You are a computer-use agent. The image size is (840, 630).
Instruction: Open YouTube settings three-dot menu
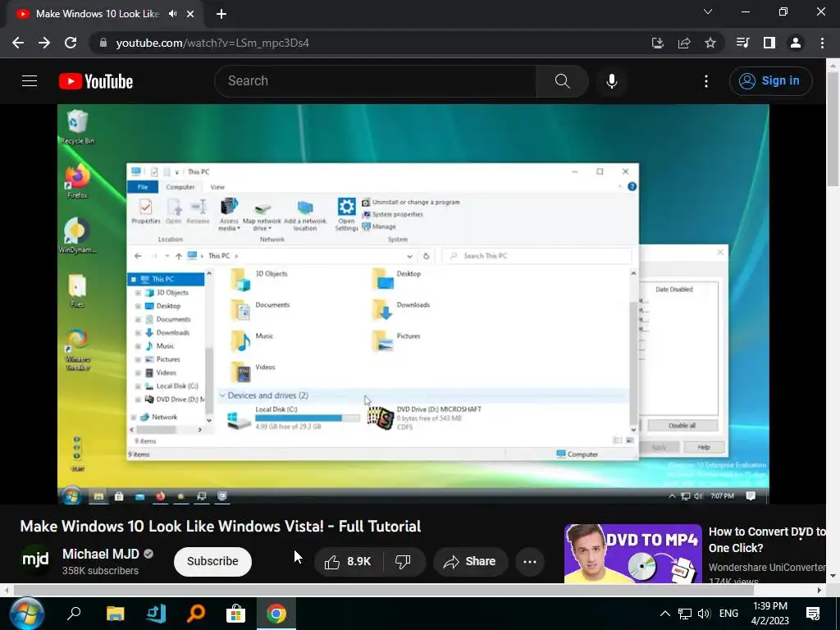coord(706,81)
